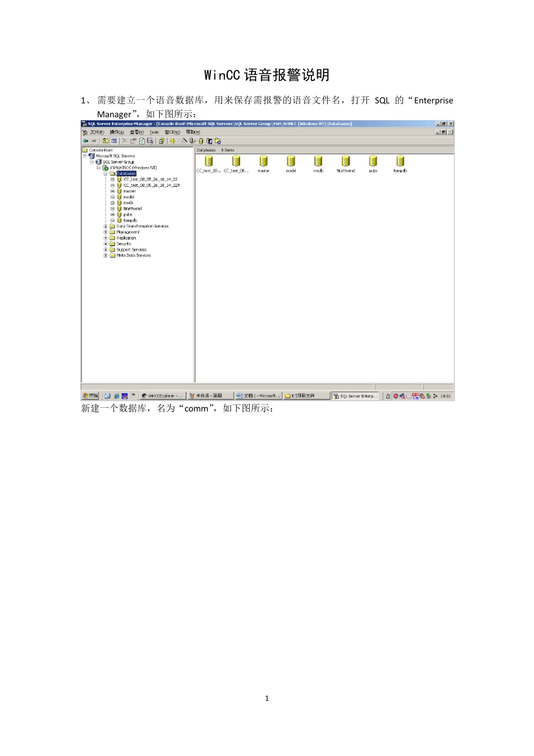Switch to 文档1 - Microsoft taskbar button

click(x=258, y=396)
